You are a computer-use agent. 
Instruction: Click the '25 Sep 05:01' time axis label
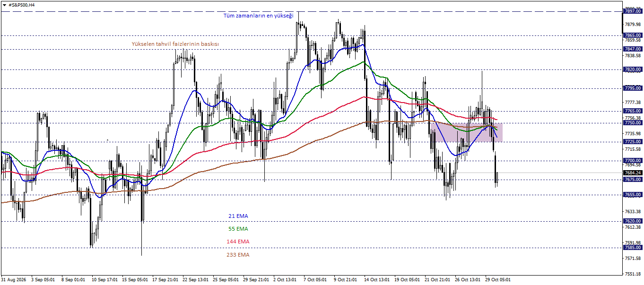226,279
